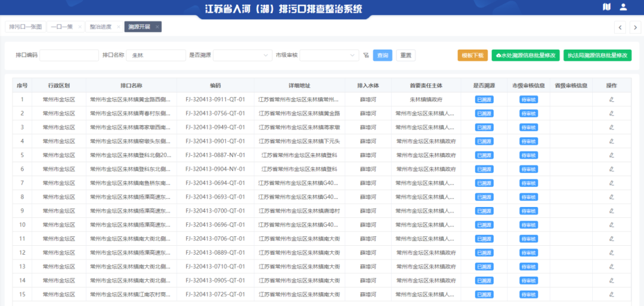Image resolution: width=644 pixels, height=306 pixels.
Task: Edit row 7 coded FJ-320413-0694-QT-01
Action: click(612, 183)
